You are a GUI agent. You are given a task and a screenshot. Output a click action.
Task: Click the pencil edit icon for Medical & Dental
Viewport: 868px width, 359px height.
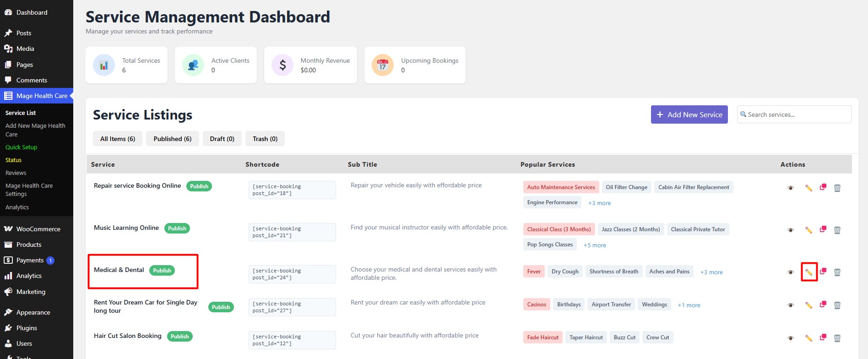point(808,272)
